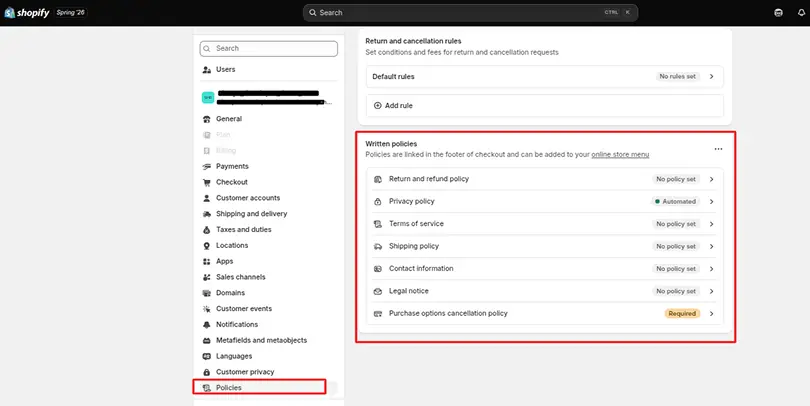
Task: Click the Legal notice icon
Action: click(x=378, y=291)
